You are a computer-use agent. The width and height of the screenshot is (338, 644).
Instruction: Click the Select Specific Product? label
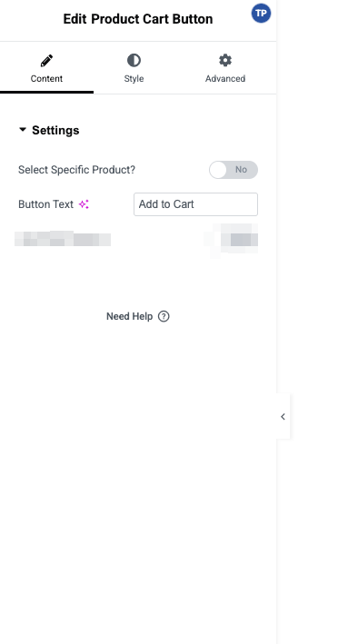[x=77, y=170]
